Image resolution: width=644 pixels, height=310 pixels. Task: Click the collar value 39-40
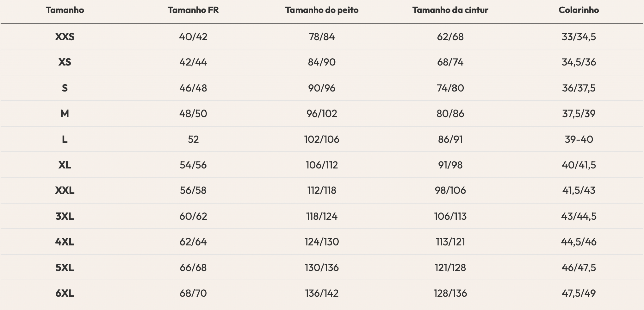(579, 139)
